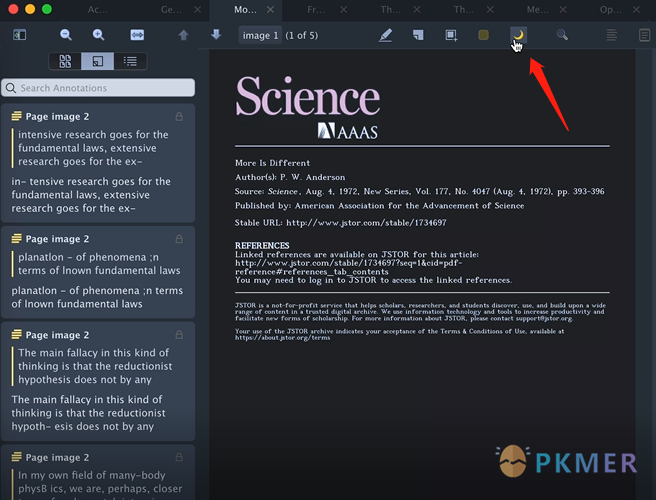Select 'planatlon - of phenomena' note text
Image resolution: width=656 pixels, height=500 pixels.
click(97, 297)
